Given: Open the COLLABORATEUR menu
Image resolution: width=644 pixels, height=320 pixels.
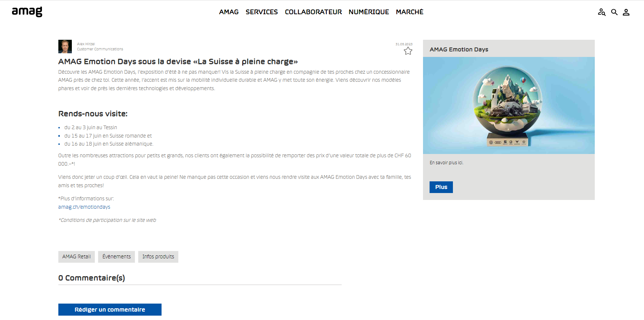Looking at the screenshot, I should 313,12.
